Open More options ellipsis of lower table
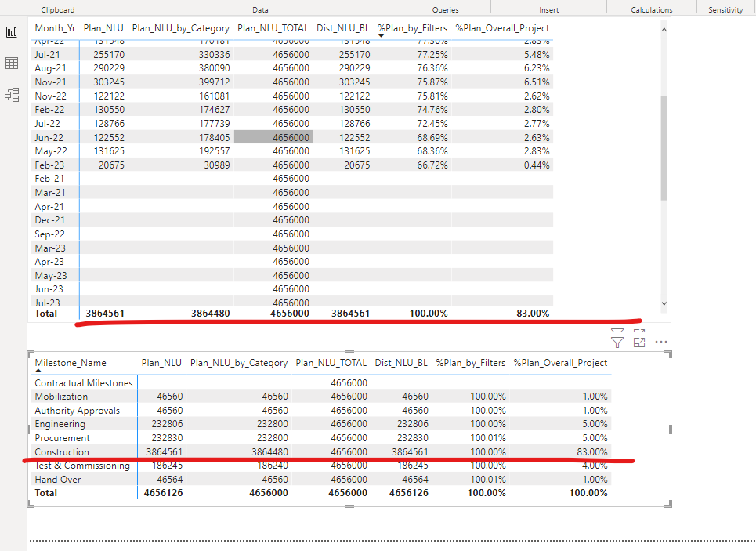Screen dimensions: 756x551 [x=661, y=342]
